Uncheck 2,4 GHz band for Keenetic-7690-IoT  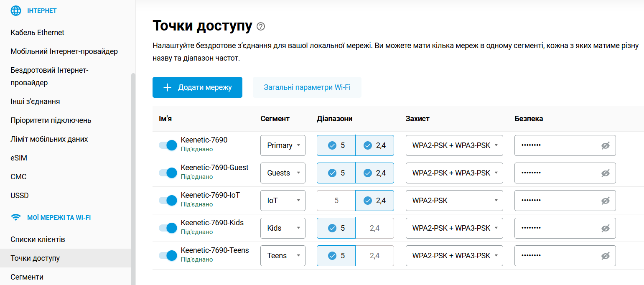[x=374, y=201]
